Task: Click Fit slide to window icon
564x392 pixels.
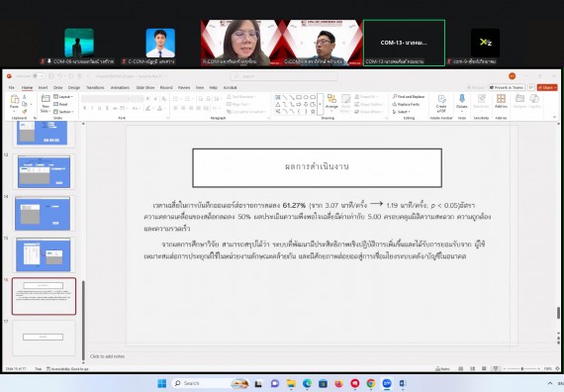Action: pyautogui.click(x=558, y=368)
